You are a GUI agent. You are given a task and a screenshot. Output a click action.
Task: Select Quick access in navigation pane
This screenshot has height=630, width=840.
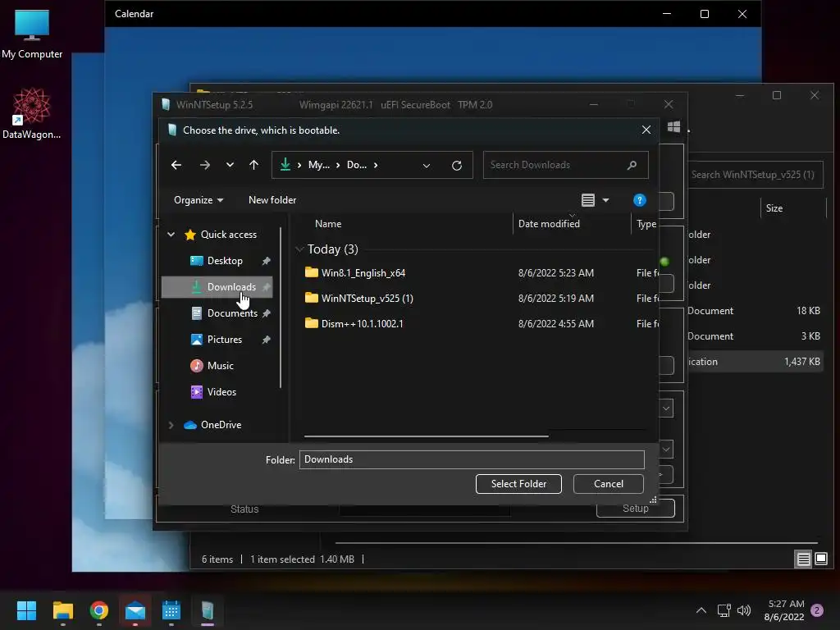coord(220,234)
